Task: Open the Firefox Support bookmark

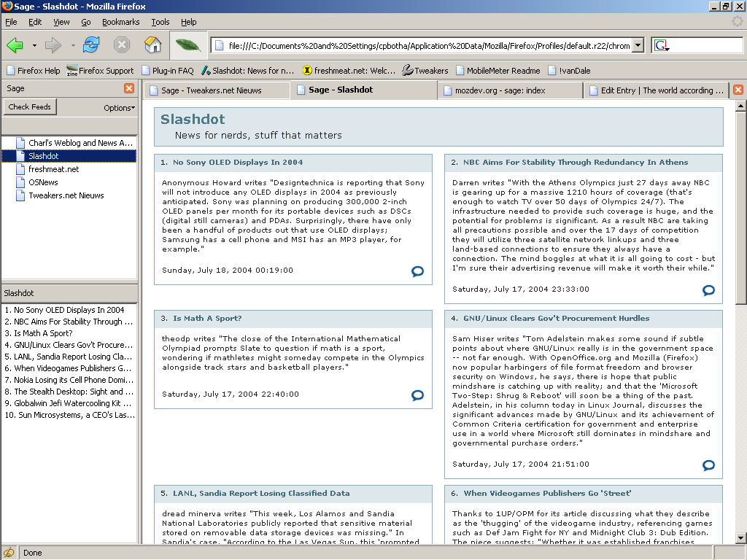Action: 100,71
